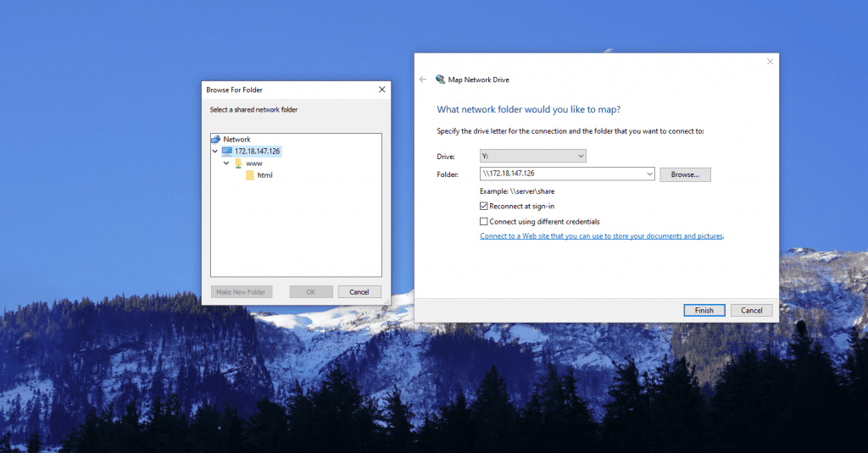
Task: Open the Folder path dropdown arrow
Action: click(649, 174)
